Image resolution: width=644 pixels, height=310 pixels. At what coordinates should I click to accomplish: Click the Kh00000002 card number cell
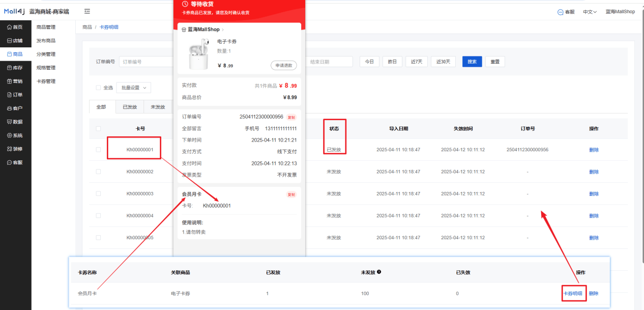(x=140, y=172)
